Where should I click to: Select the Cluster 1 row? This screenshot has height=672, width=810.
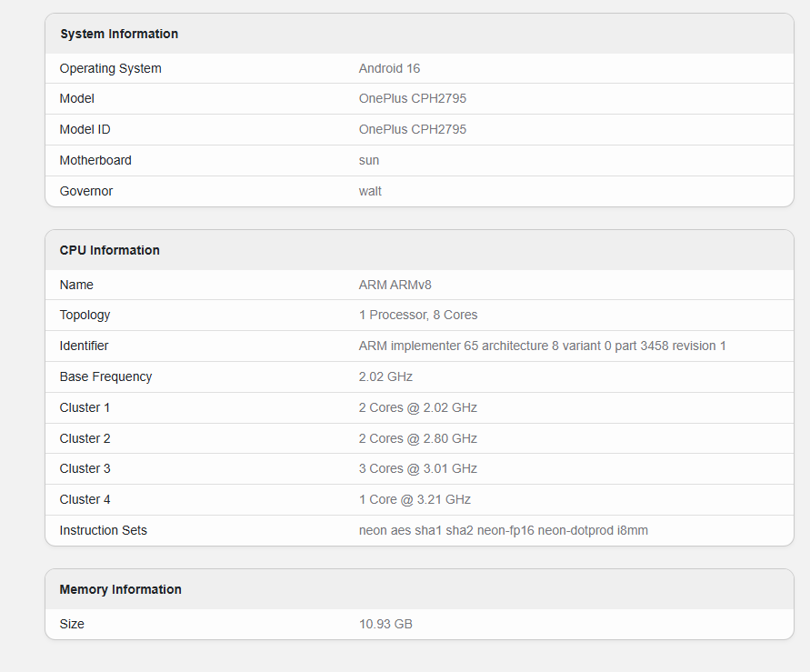click(x=85, y=407)
